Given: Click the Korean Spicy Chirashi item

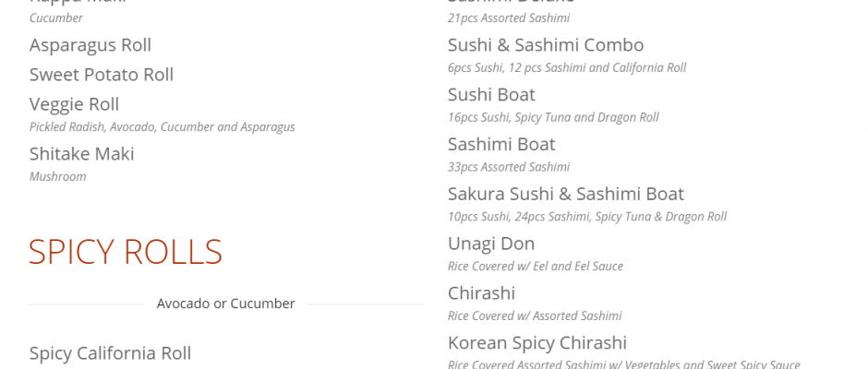Looking at the screenshot, I should 536,344.
